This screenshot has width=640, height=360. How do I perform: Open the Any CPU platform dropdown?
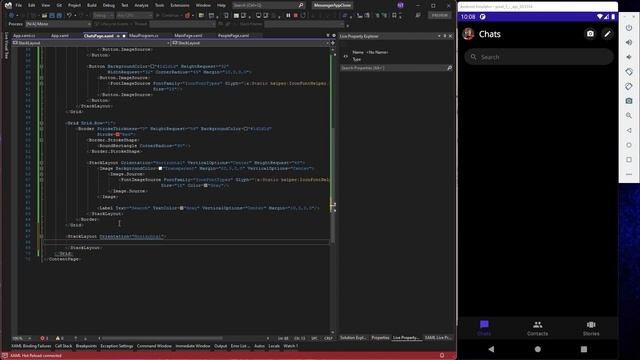pos(134,16)
